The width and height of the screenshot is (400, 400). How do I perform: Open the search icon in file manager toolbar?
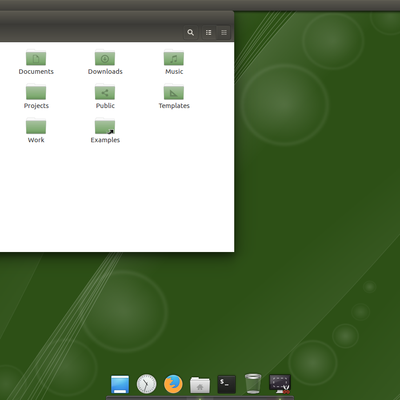point(191,32)
